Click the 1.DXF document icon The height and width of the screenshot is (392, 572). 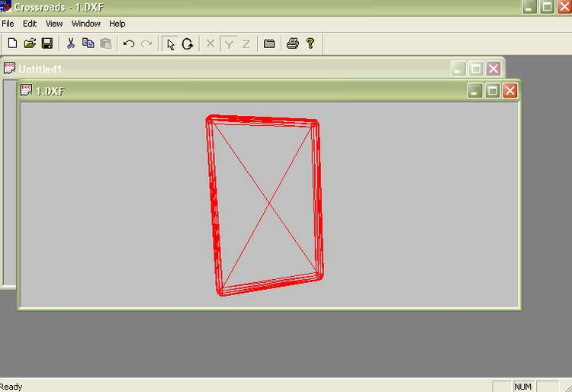pos(26,90)
